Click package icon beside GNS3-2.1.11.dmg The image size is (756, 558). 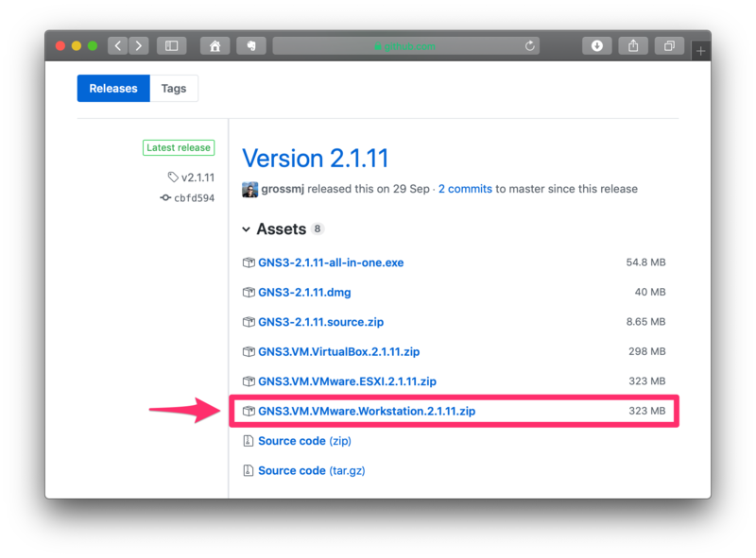tap(249, 293)
